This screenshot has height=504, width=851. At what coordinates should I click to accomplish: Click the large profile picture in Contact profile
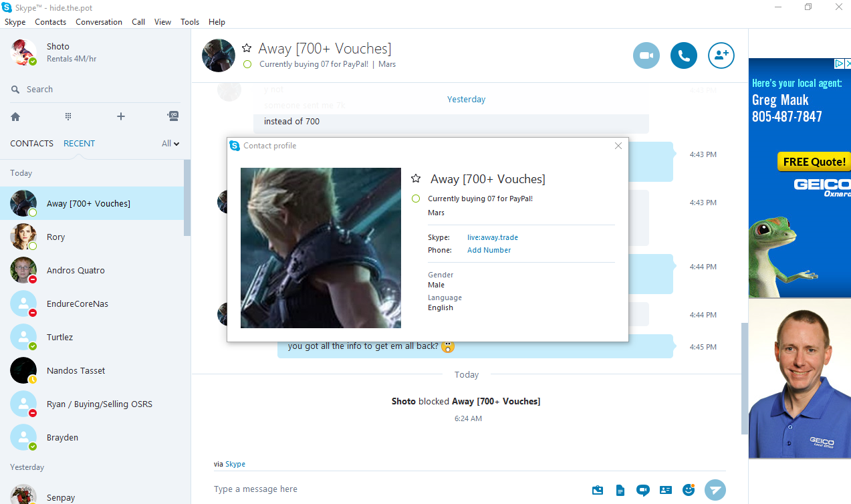(321, 248)
